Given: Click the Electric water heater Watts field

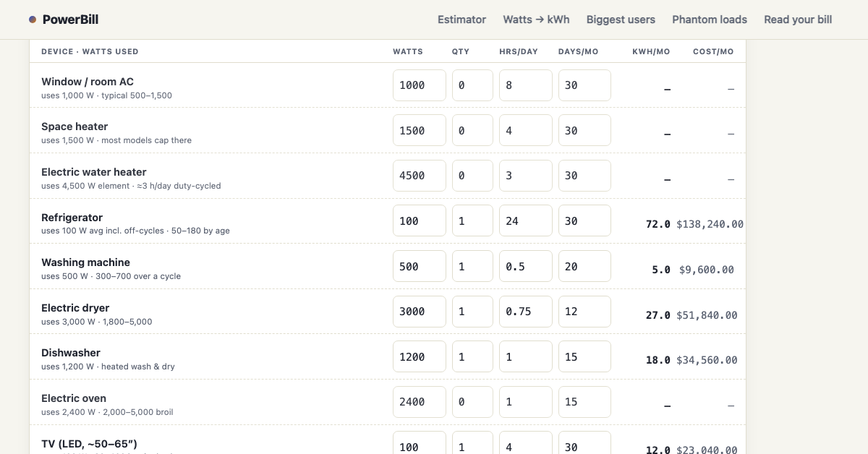Looking at the screenshot, I should click(x=420, y=176).
